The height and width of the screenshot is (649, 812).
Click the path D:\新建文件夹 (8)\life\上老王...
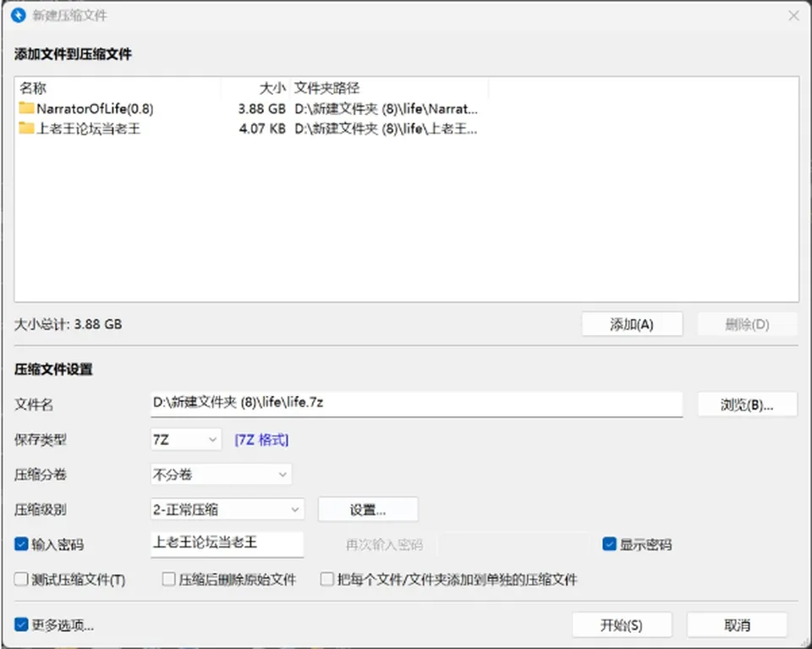pos(386,129)
